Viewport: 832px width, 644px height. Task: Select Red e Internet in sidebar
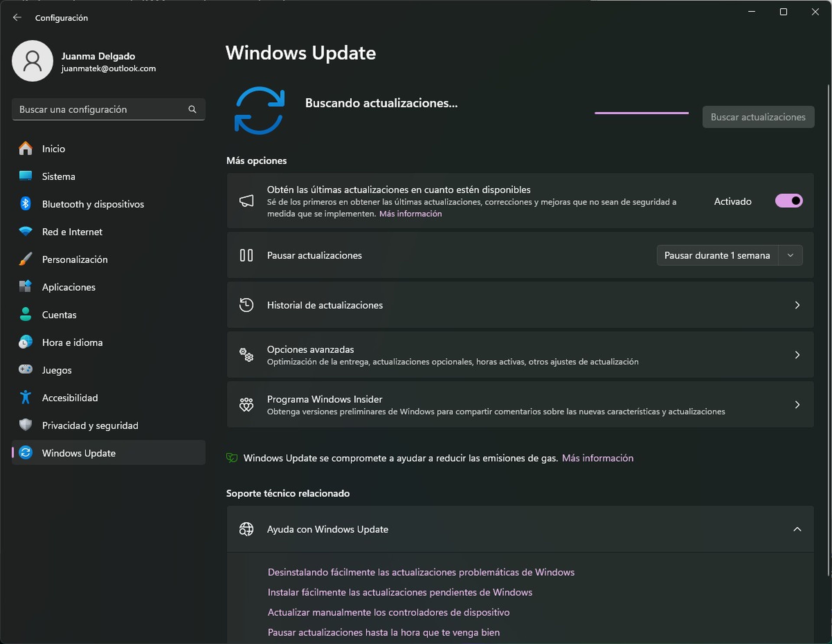click(109, 231)
